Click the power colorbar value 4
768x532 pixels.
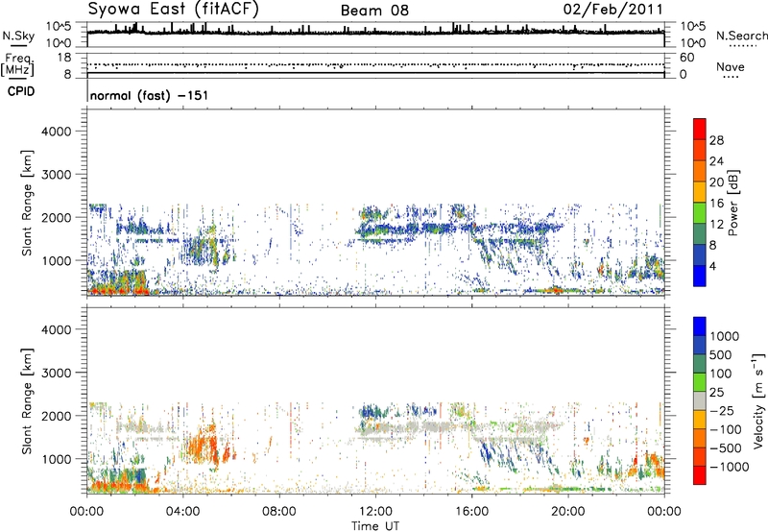(712, 266)
